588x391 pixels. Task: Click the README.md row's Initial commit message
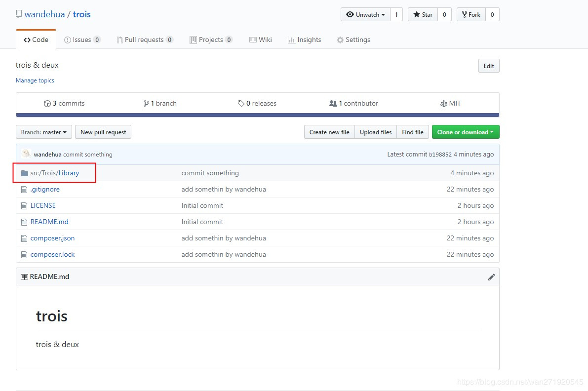pos(202,222)
